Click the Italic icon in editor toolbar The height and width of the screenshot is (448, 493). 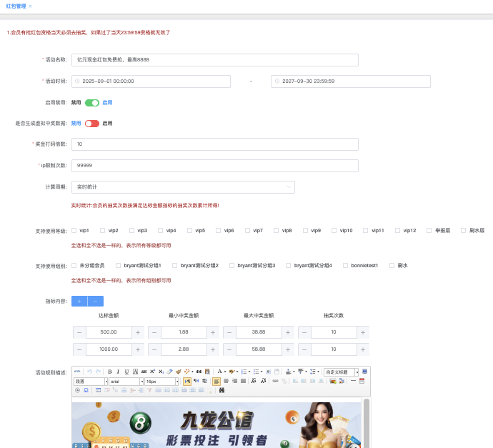118,372
